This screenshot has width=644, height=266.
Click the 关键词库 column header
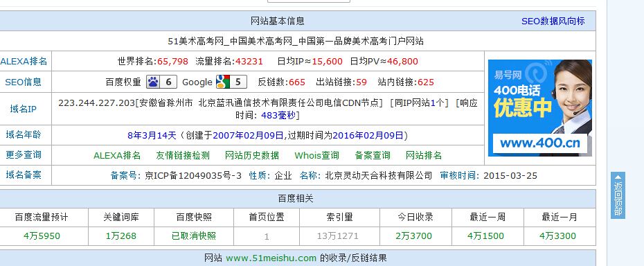point(121,217)
